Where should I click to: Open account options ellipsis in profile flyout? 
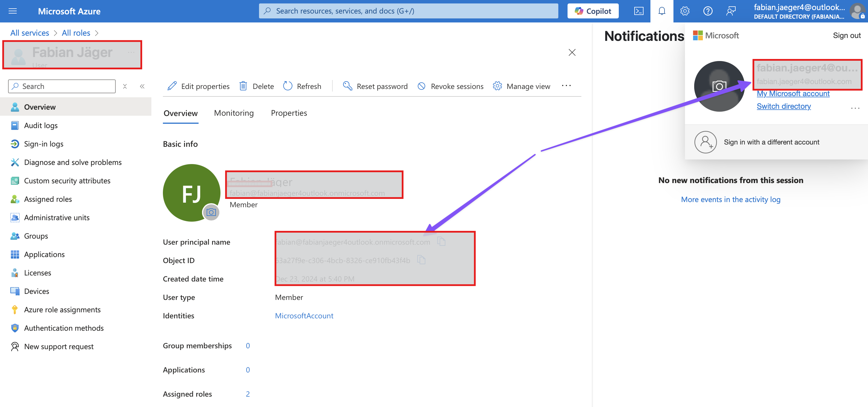click(x=855, y=108)
